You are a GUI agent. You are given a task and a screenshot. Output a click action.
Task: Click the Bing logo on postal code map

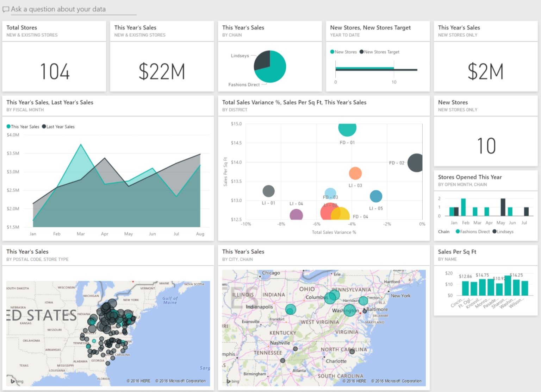[17, 381]
